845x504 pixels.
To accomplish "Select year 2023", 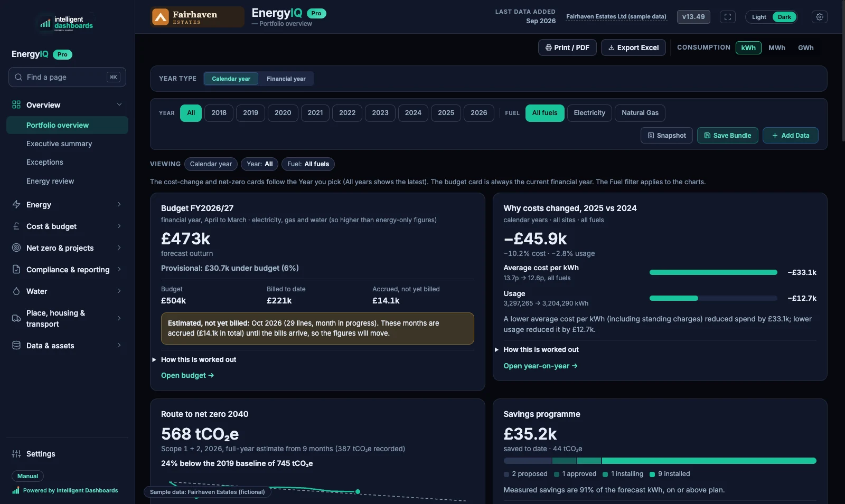I will click(x=380, y=113).
